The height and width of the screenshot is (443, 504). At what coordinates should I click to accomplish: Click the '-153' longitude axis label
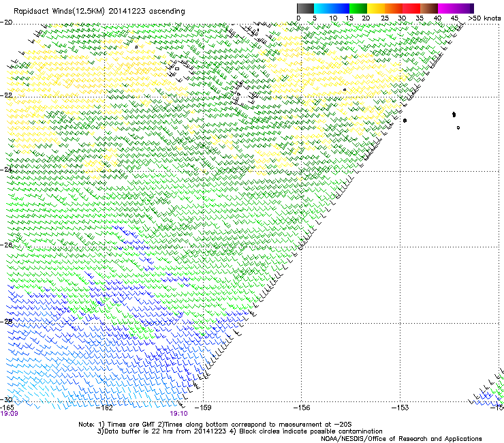pos(400,408)
